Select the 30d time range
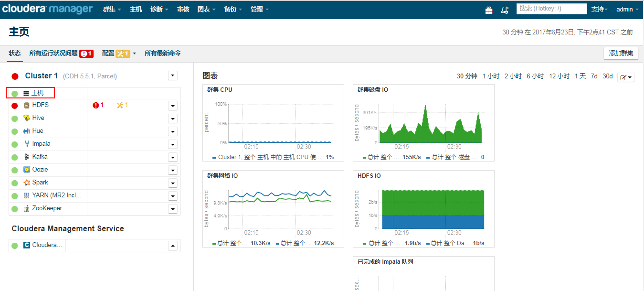This screenshot has height=291, width=644. (x=607, y=76)
